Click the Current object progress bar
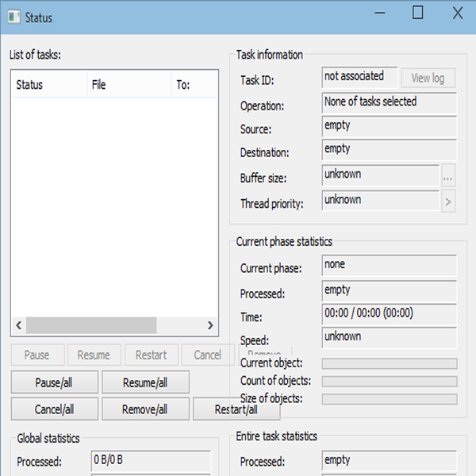Image resolution: width=476 pixels, height=476 pixels. [x=390, y=363]
